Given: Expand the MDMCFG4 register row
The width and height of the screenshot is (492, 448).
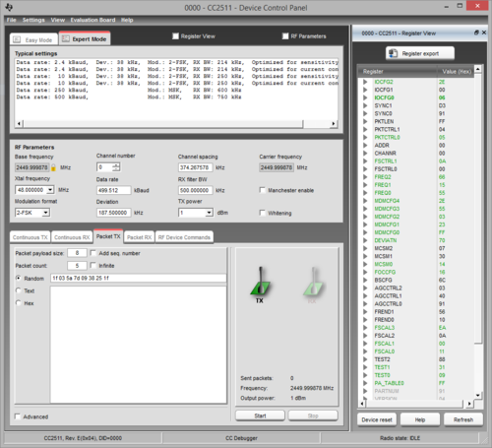Looking at the screenshot, I should (x=365, y=201).
